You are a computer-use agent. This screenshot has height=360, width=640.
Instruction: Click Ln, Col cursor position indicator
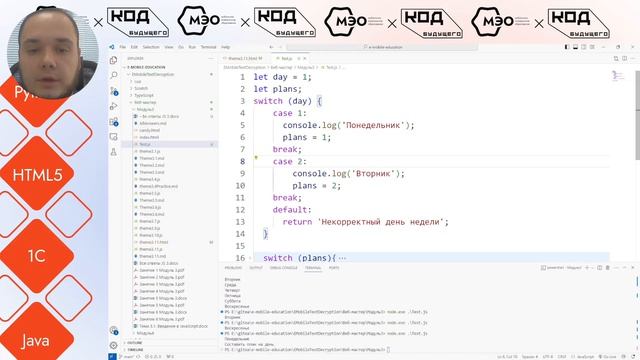pos(507,357)
